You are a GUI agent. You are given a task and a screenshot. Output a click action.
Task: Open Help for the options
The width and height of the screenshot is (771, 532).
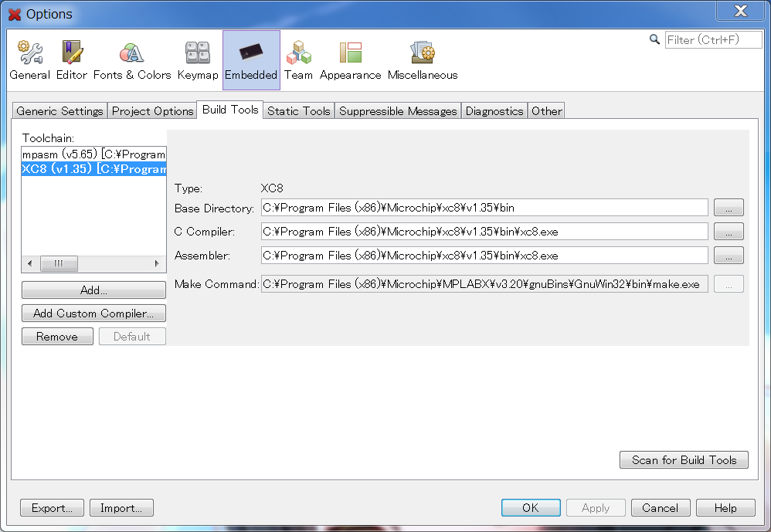coord(725,508)
